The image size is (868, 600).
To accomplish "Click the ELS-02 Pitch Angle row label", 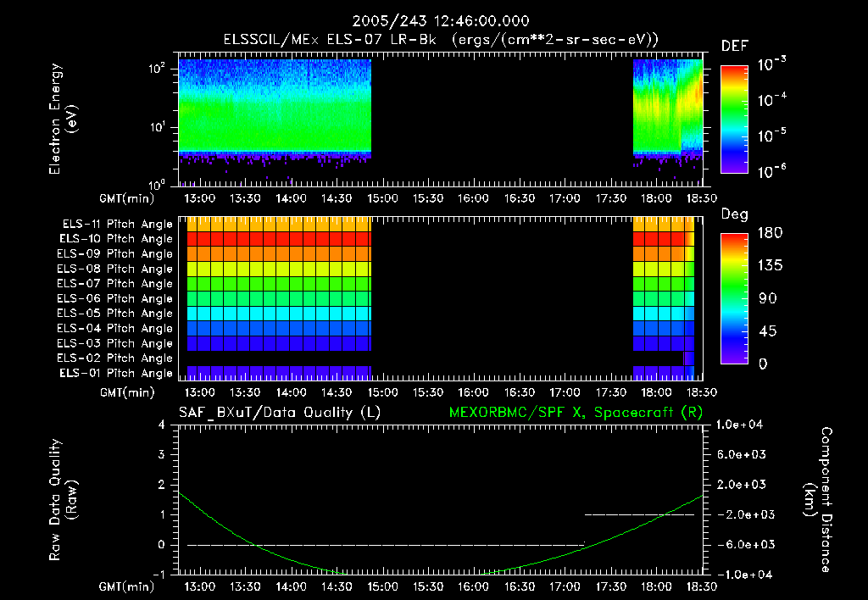I will [115, 358].
